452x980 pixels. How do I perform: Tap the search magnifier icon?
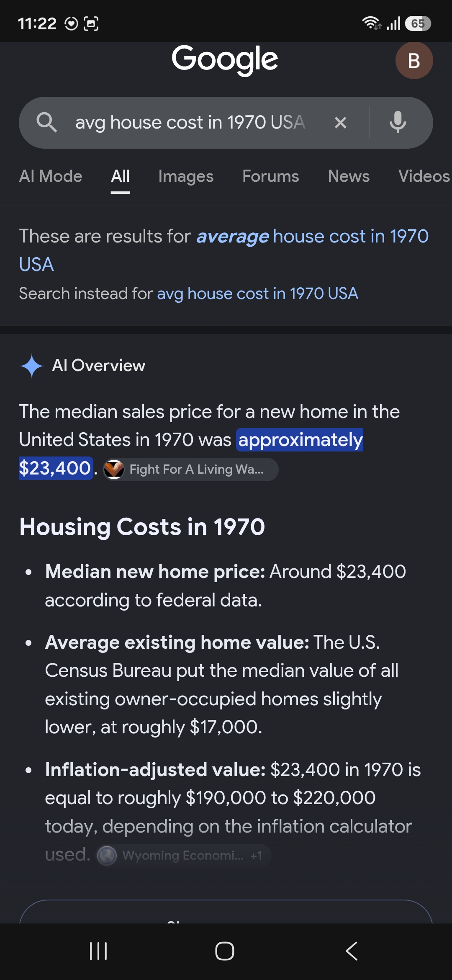point(46,122)
